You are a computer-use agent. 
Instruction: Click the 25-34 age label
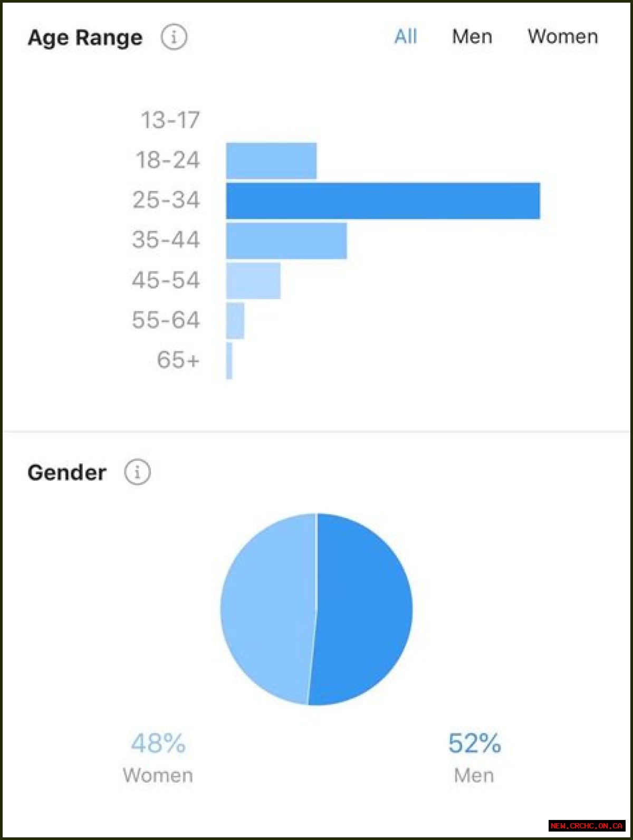click(166, 200)
